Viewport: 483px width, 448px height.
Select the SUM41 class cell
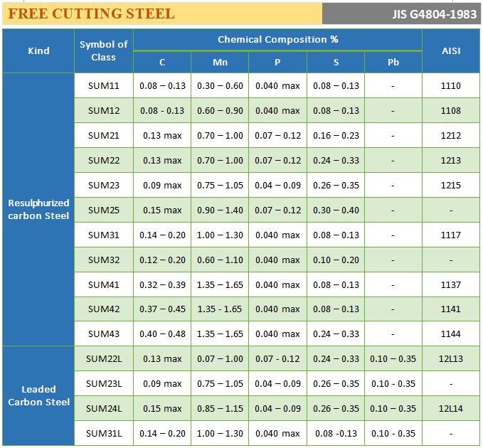[x=104, y=285]
